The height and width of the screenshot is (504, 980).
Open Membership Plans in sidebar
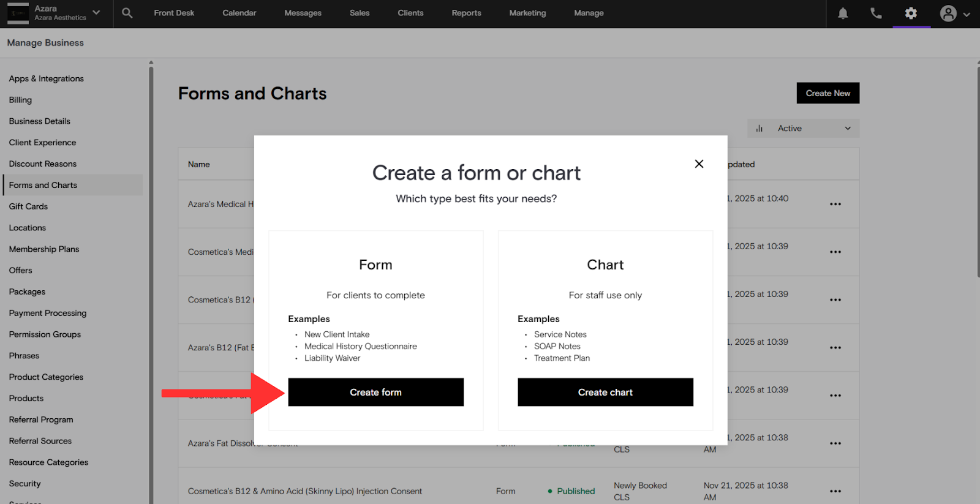pyautogui.click(x=44, y=249)
